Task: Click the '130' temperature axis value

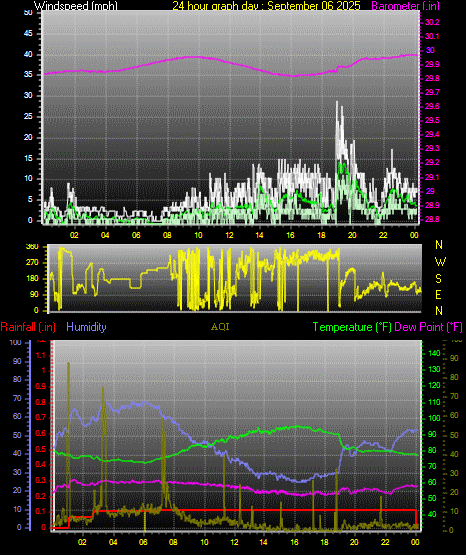Action: (434, 369)
